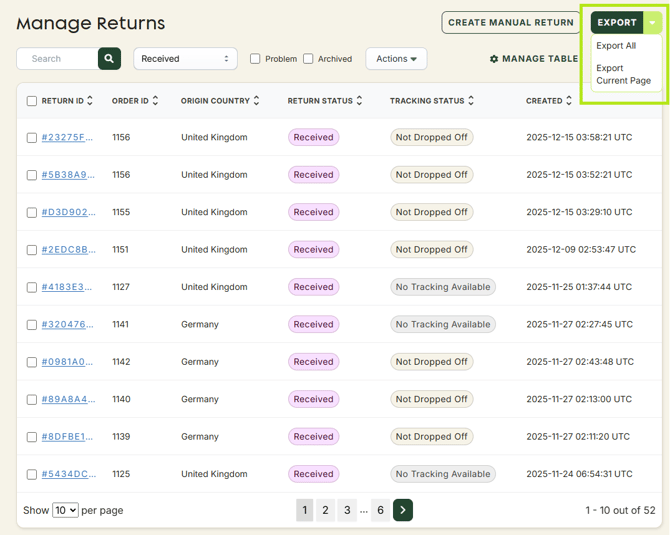Sort by Return Status column arrows
Viewport: 670px width, 535px height.
tap(361, 101)
